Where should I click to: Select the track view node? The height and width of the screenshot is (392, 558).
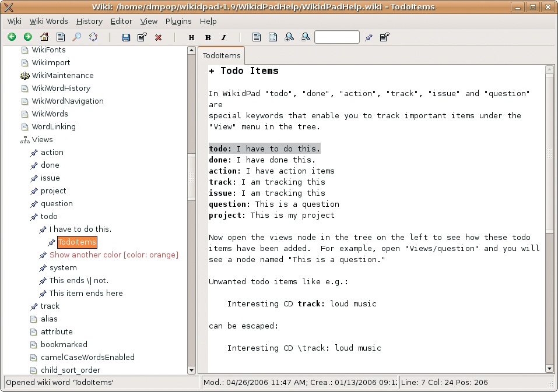click(50, 306)
